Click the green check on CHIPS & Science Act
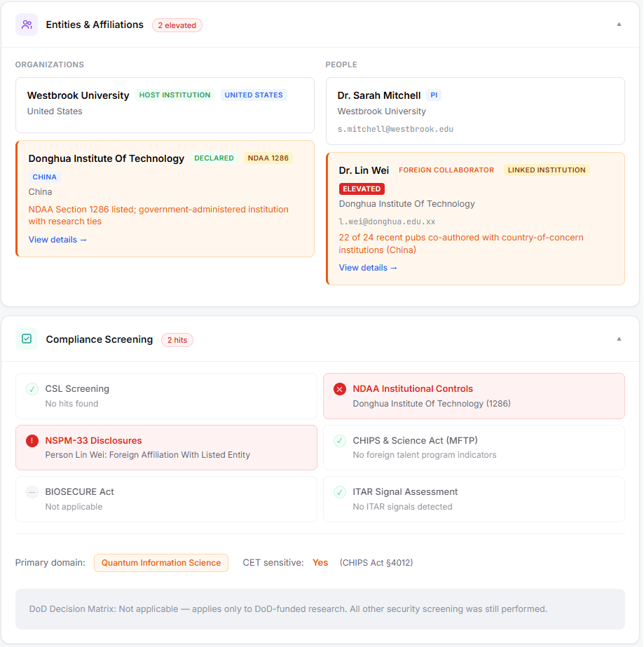Viewport: 644px width, 647px height. (340, 440)
